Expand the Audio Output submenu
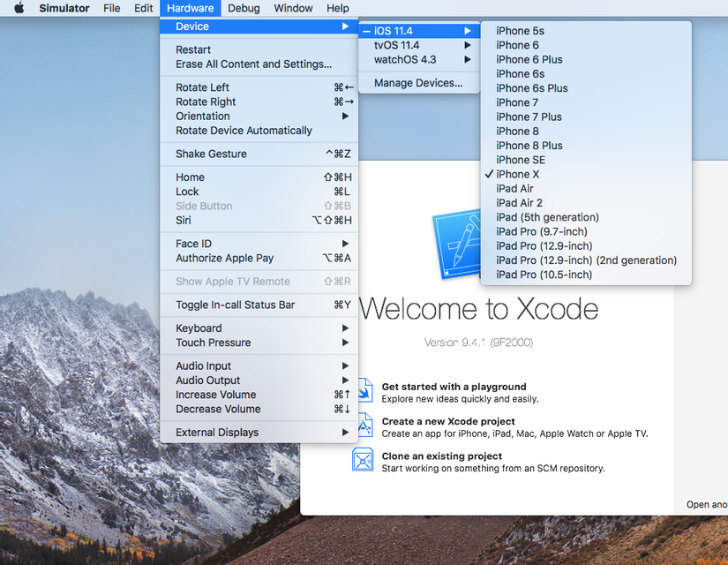Viewport: 728px width, 565px height. pos(259,380)
